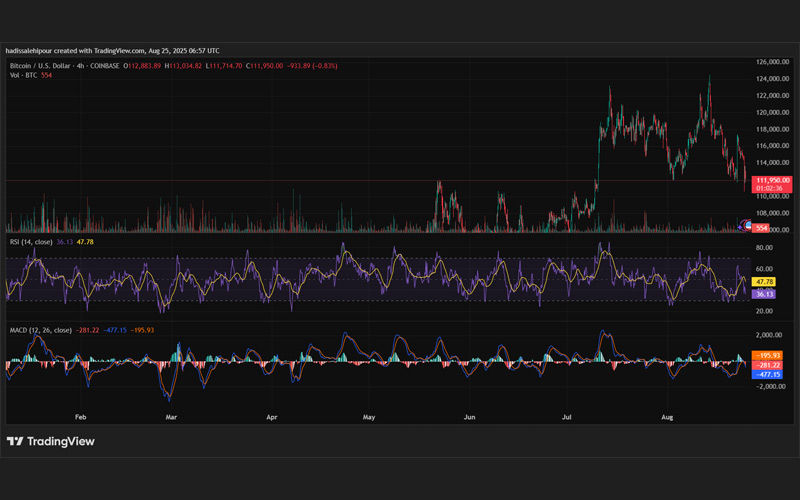This screenshot has width=800, height=500.
Task: Click the Feb label on time axis
Action: (80, 417)
